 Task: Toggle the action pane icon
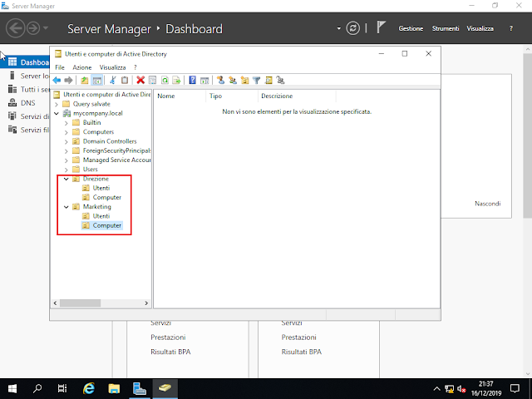point(204,81)
